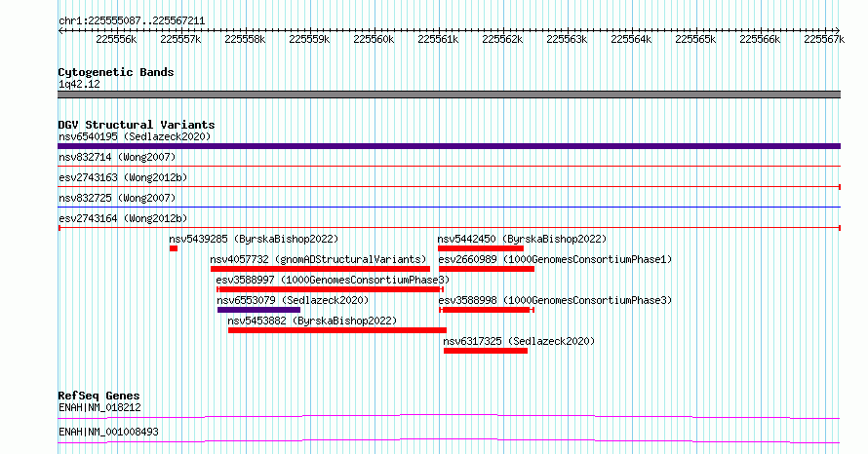868x454 pixels.
Task: Click the esv2743164 (Wong2012b) label
Action: pyautogui.click(x=123, y=218)
